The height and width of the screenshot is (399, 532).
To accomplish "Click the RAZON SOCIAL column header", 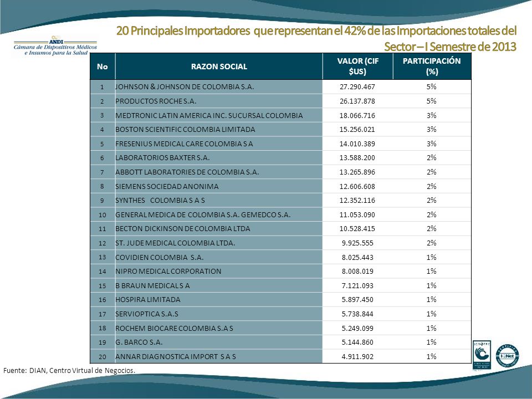I will pyautogui.click(x=219, y=66).
